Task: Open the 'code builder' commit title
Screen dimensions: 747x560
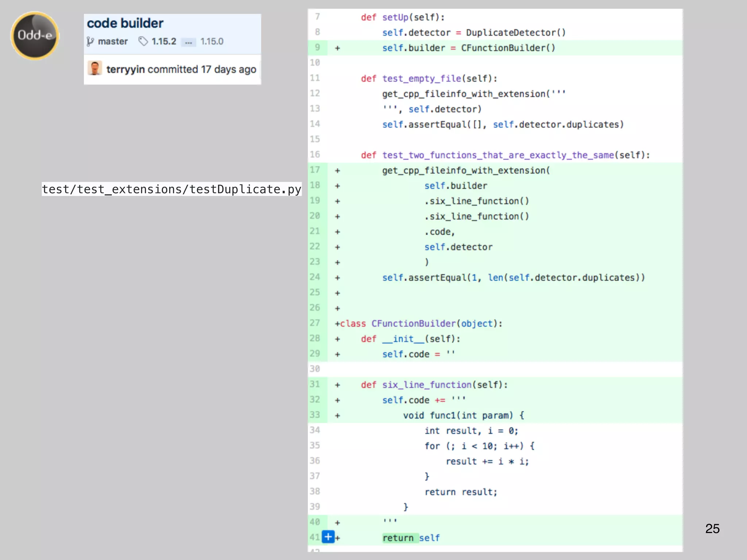Action: tap(125, 23)
